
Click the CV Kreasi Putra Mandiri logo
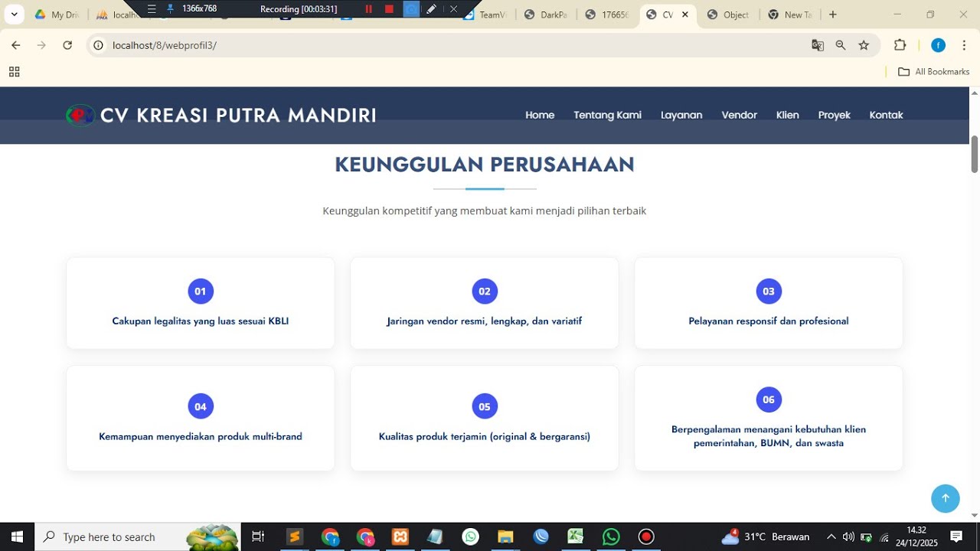pos(220,116)
